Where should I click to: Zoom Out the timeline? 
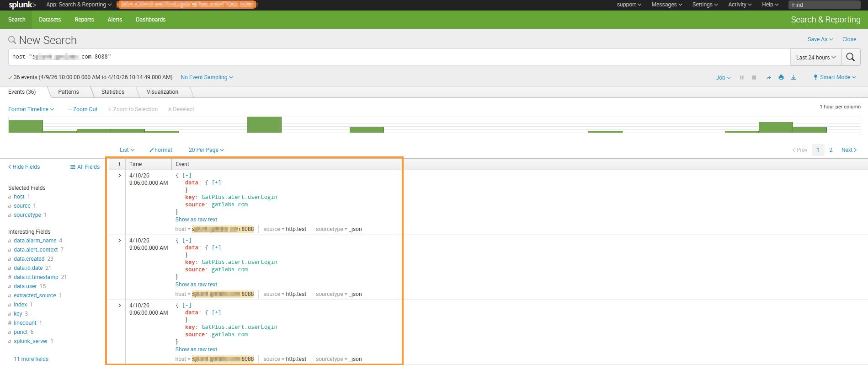pyautogui.click(x=83, y=109)
